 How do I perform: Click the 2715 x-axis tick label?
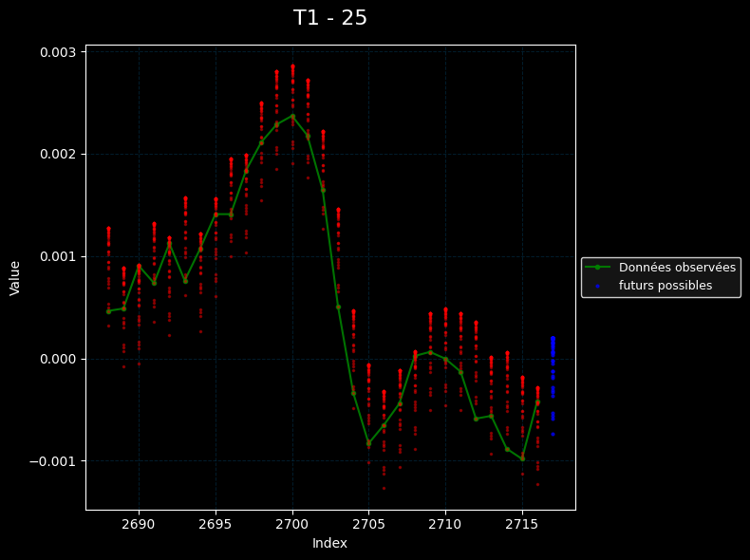(522, 524)
